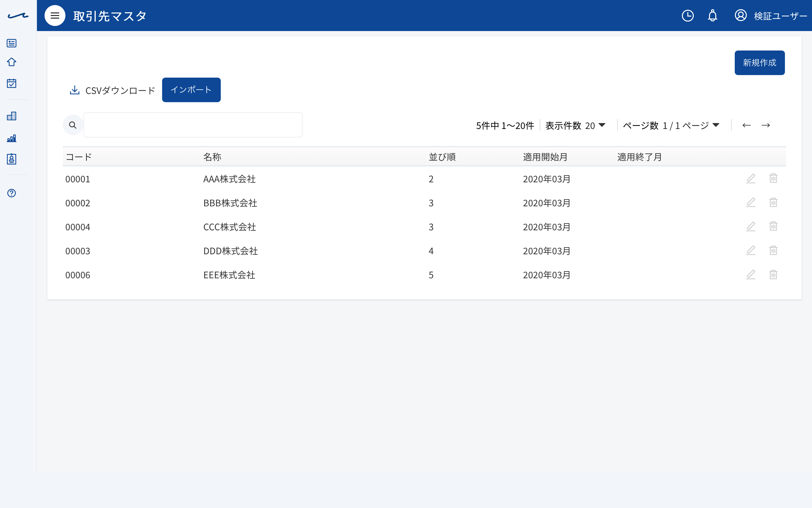Sort by 適用開始月 column header
812x508 pixels.
coord(545,157)
